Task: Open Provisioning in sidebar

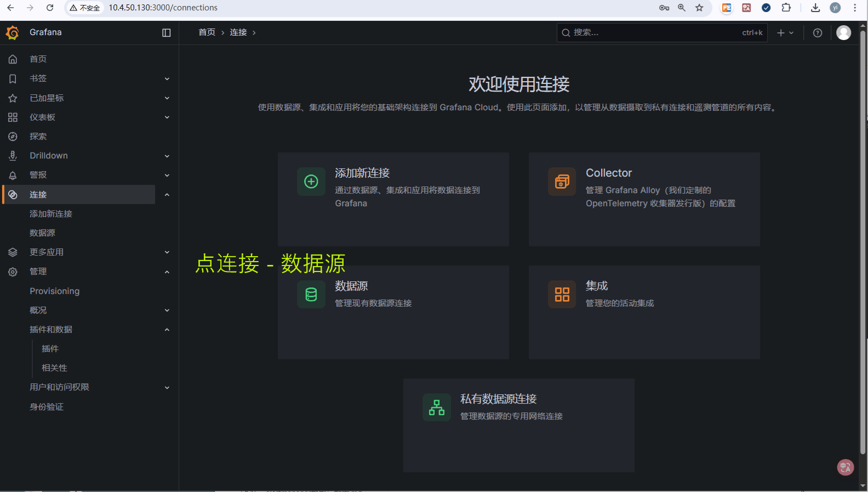Action: tap(55, 291)
